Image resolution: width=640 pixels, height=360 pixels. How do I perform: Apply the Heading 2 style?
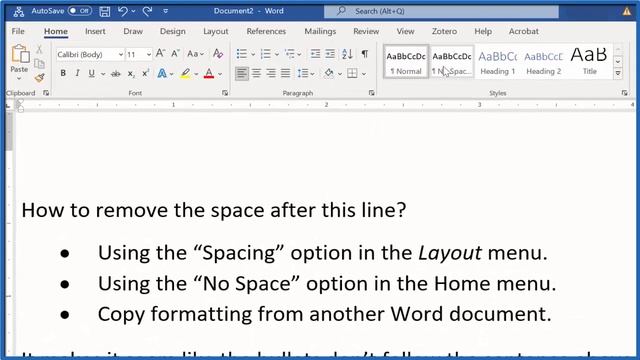point(543,61)
